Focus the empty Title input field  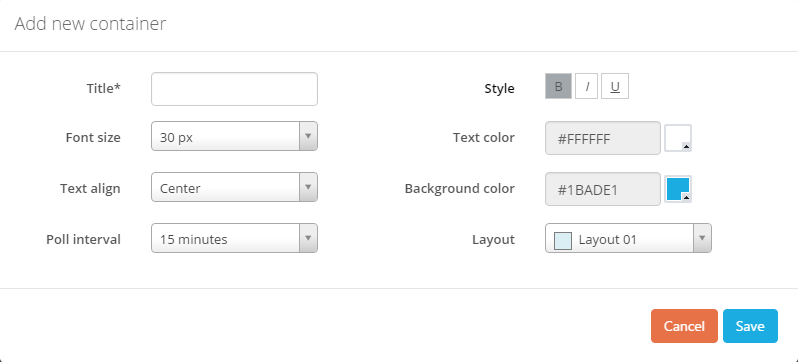pos(234,89)
